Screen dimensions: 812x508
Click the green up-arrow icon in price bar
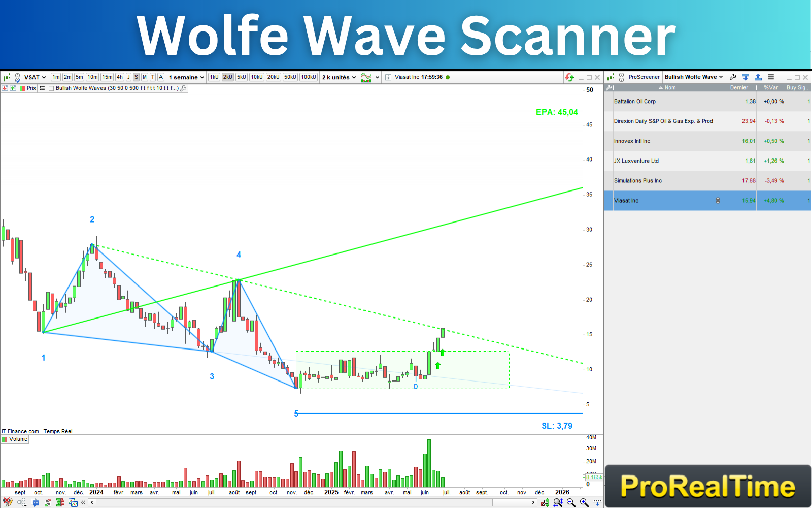(13, 88)
